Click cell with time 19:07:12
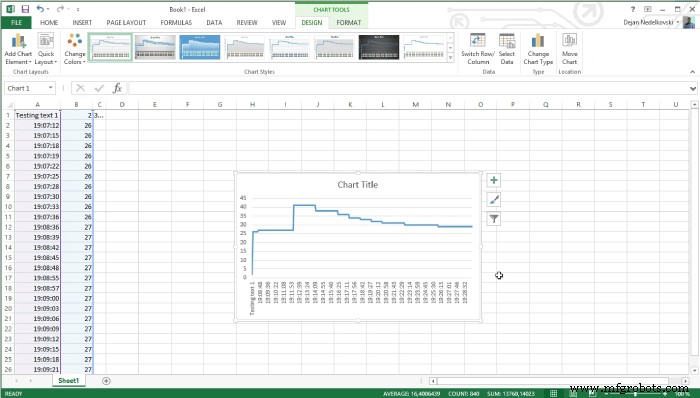 click(x=37, y=125)
